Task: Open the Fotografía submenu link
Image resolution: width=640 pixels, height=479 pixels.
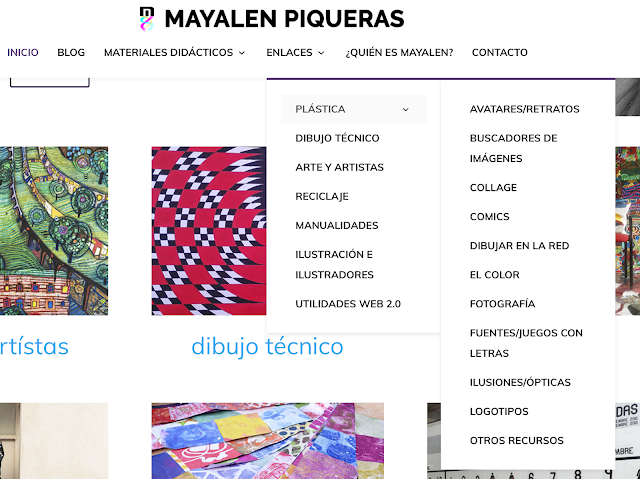Action: click(x=502, y=304)
